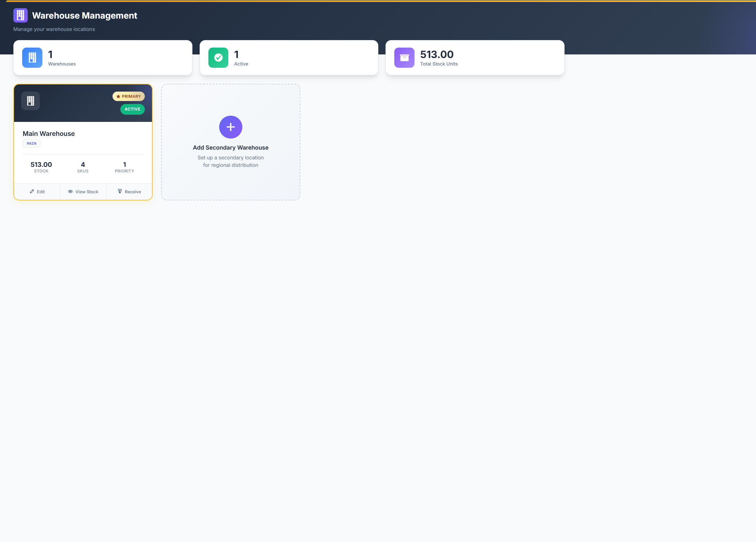756x542 pixels.
Task: Click the green ACTIVE status badge
Action: coord(132,109)
